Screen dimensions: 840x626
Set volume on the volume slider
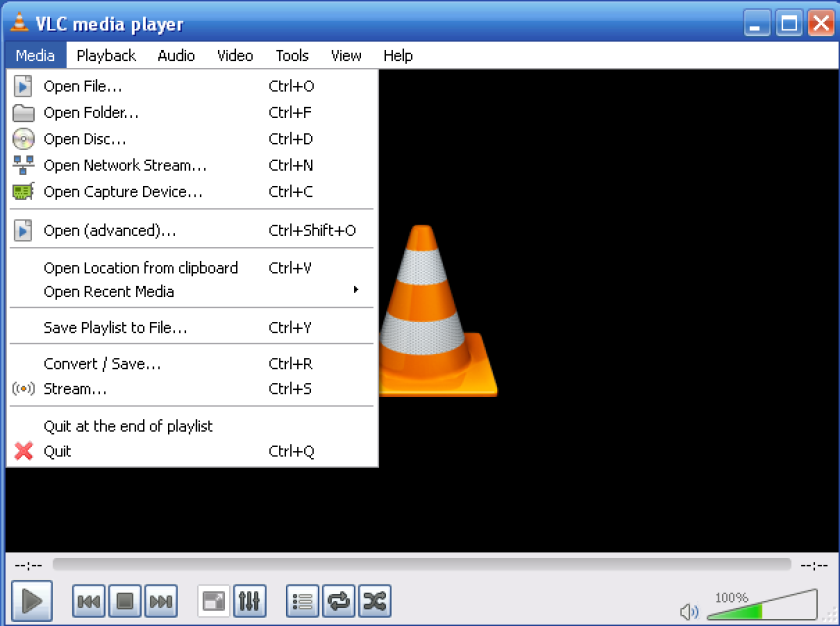click(762, 606)
